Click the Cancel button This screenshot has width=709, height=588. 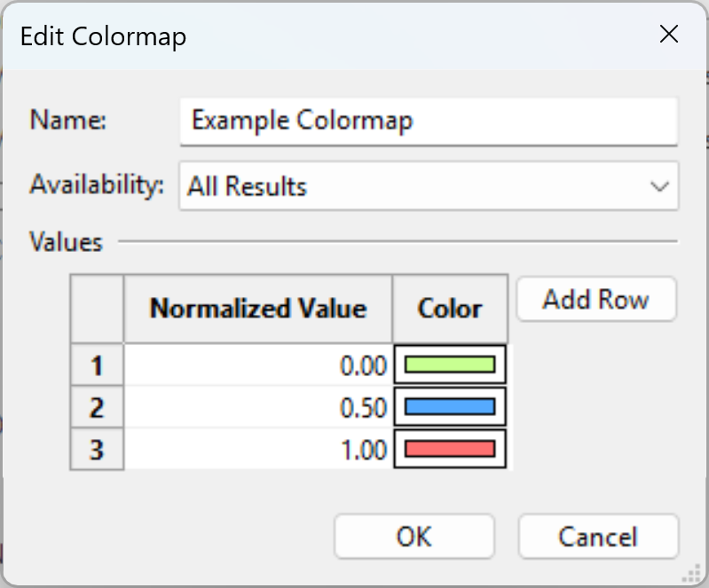point(598,537)
